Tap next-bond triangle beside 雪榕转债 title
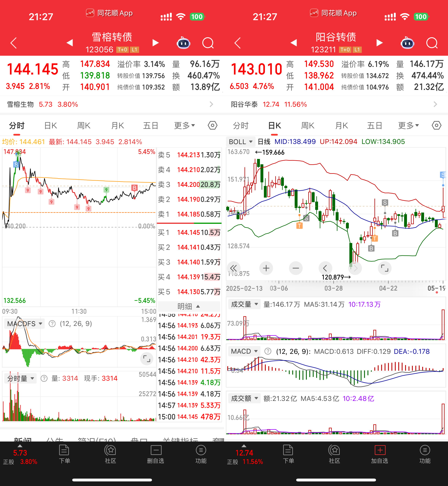 pyautogui.click(x=155, y=43)
